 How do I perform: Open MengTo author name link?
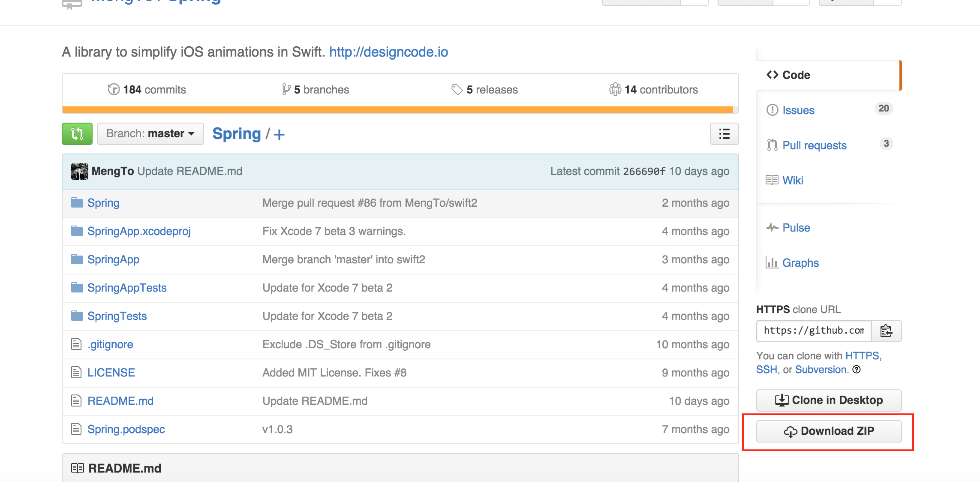[x=113, y=171]
